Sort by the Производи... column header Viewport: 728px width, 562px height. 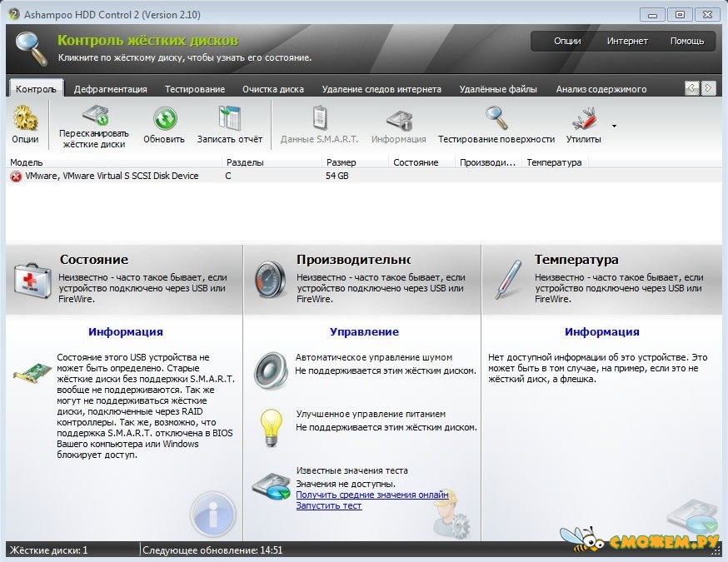(488, 162)
